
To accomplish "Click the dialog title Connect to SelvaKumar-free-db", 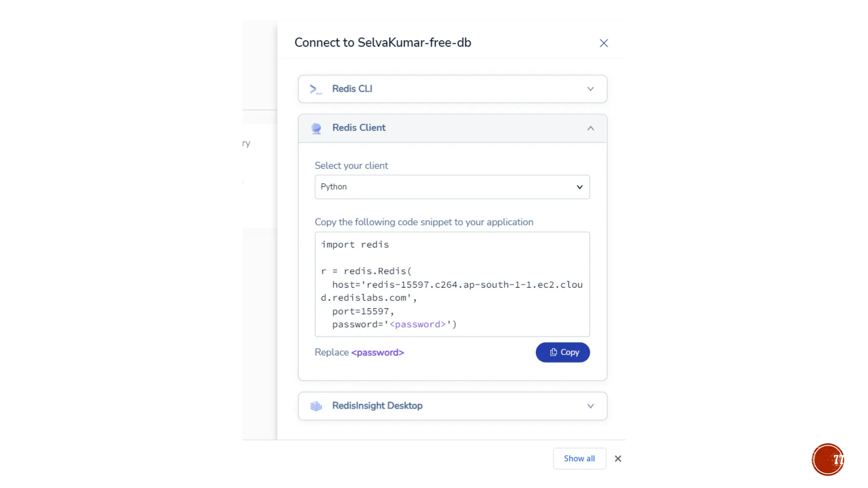I will tap(383, 43).
